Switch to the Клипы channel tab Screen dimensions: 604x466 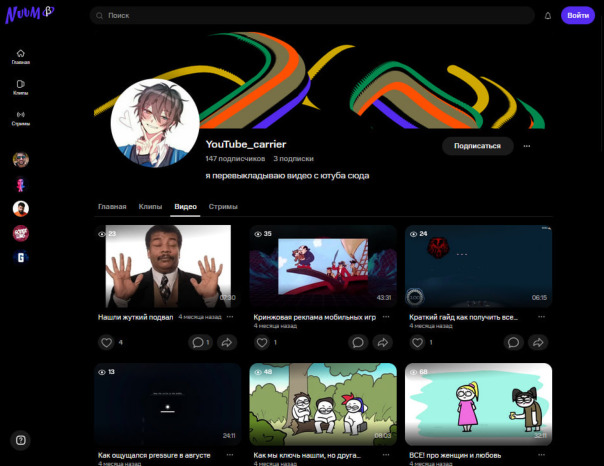(150, 206)
